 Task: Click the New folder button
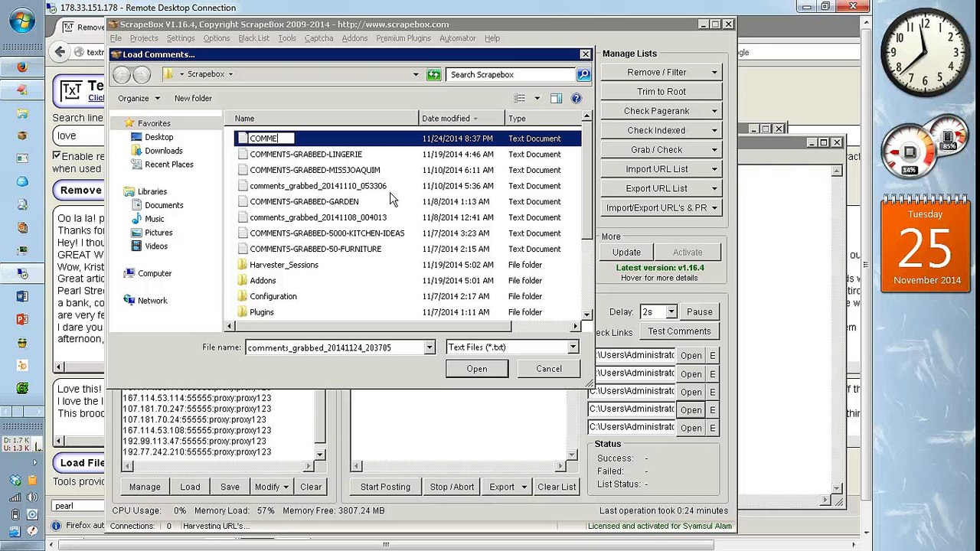point(193,98)
